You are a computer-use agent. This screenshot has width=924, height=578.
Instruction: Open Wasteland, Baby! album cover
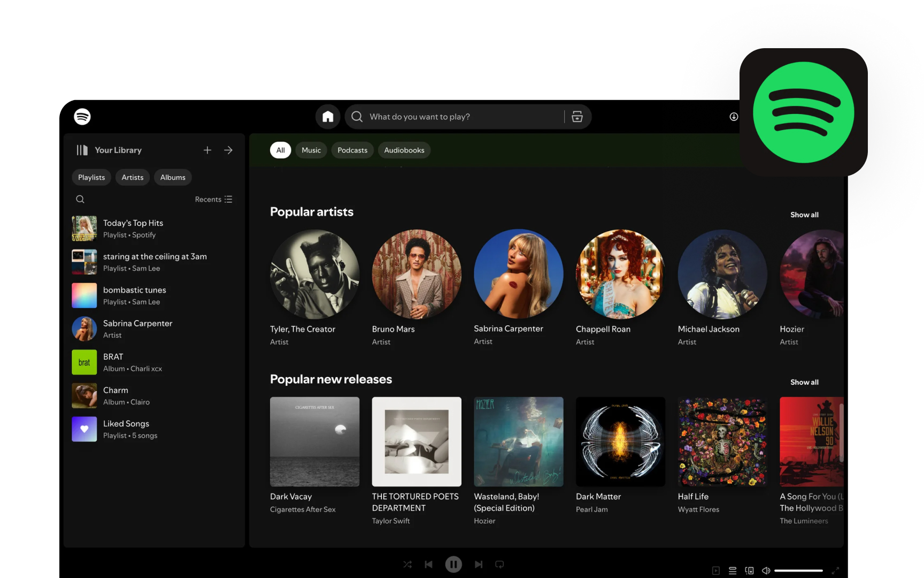pos(519,442)
